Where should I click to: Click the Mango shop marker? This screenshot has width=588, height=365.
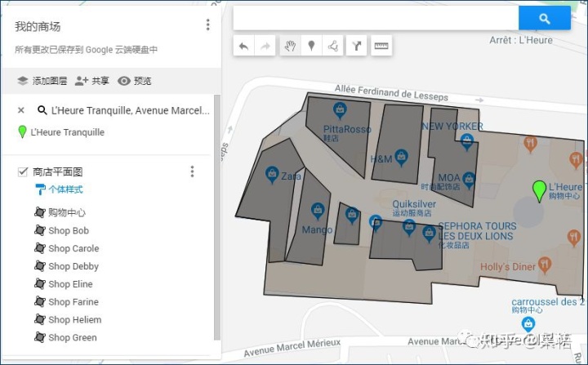click(x=318, y=211)
